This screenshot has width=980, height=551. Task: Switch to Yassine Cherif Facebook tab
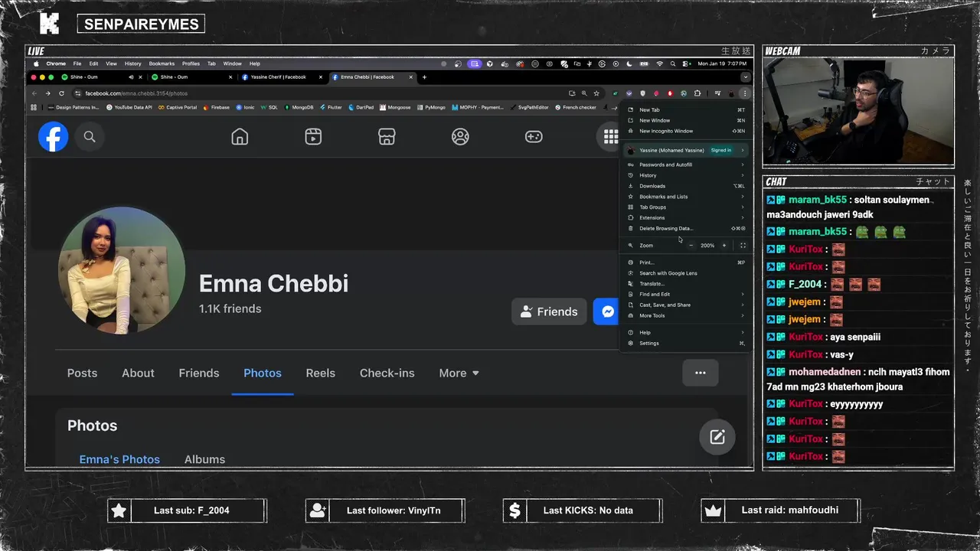[x=282, y=77]
